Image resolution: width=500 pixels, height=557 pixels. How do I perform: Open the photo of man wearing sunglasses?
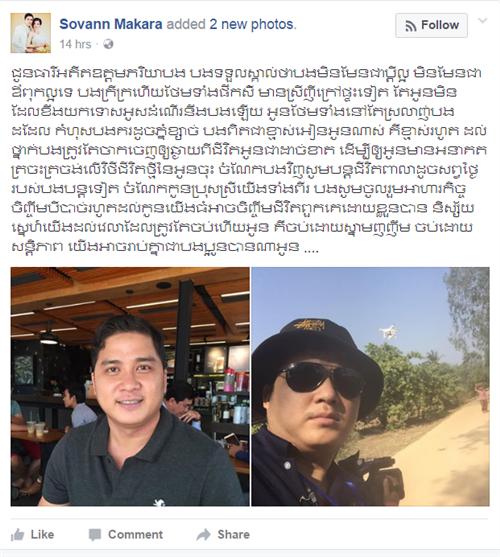[370, 386]
